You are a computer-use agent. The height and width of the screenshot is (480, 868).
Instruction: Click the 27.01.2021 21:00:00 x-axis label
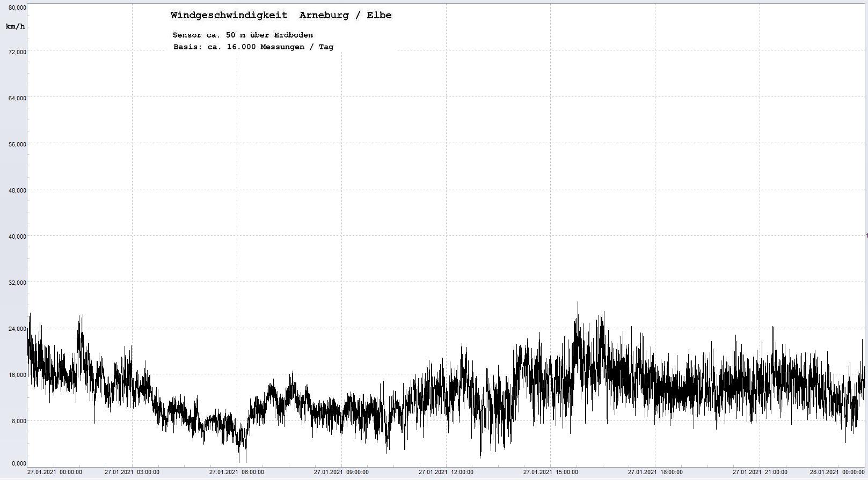(760, 472)
